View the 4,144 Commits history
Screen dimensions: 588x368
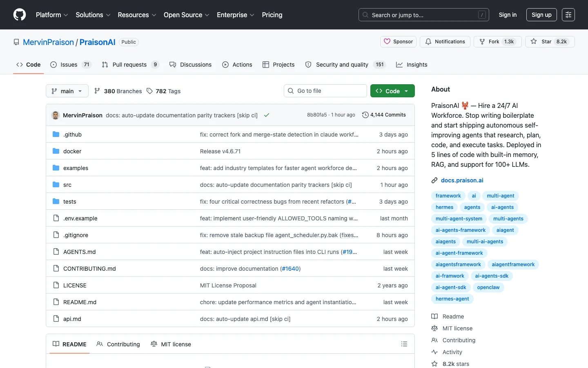(384, 115)
